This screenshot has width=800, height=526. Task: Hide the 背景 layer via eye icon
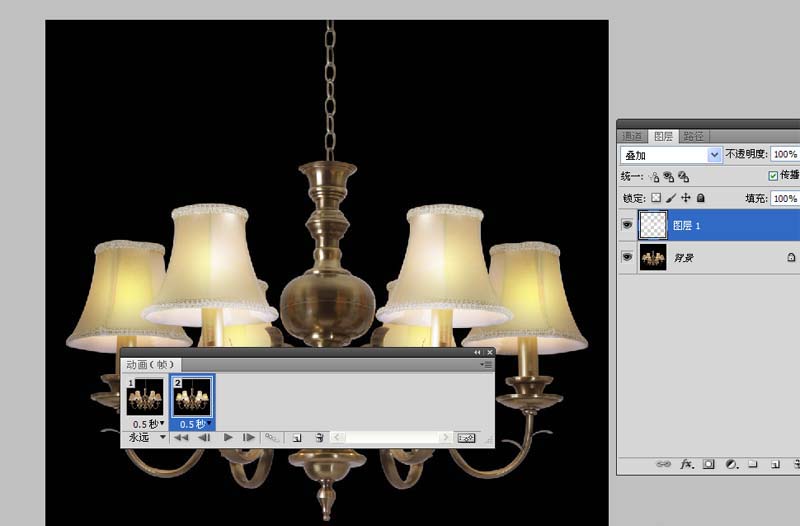pyautogui.click(x=627, y=257)
